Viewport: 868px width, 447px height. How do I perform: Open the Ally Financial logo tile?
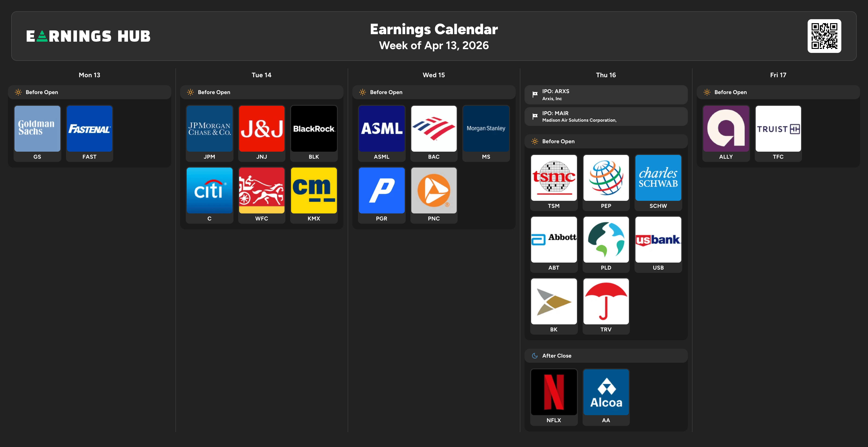pyautogui.click(x=726, y=129)
